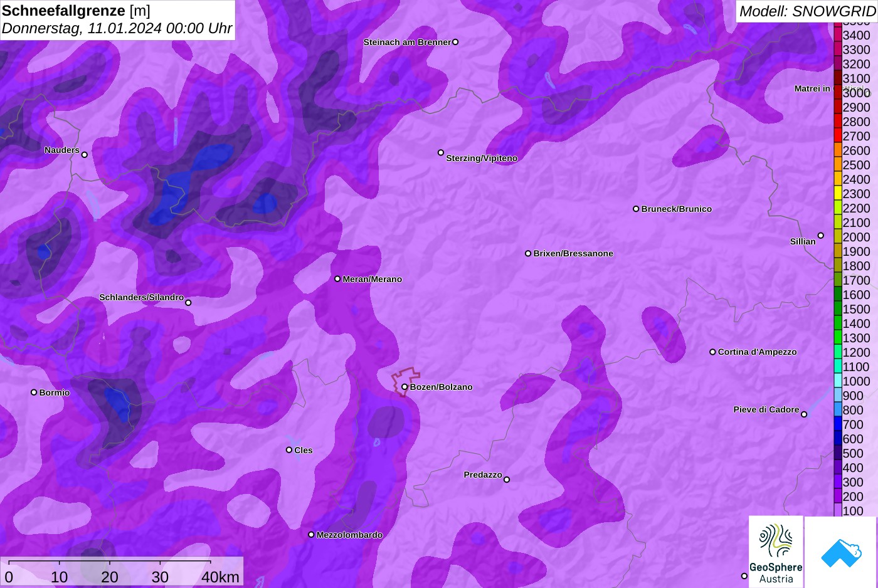The height and width of the screenshot is (588, 878).
Task: Click the legend value "1800"
Action: [x=857, y=266]
